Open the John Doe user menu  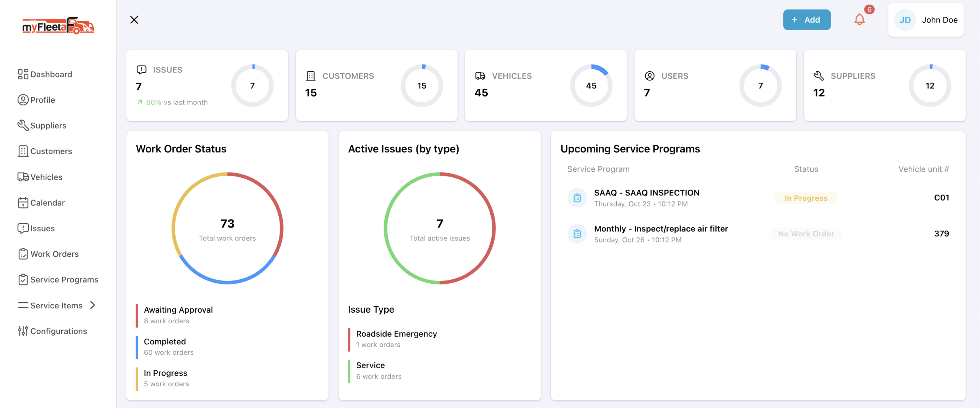[926, 20]
